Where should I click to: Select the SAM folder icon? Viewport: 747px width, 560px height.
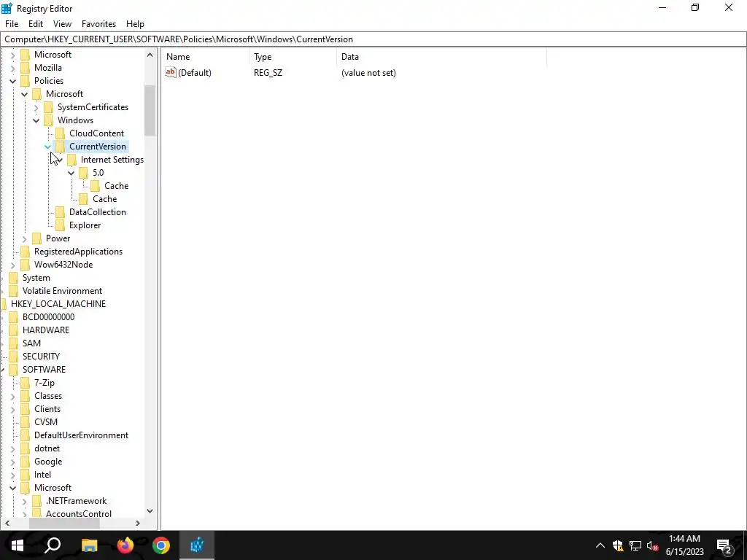pos(13,343)
